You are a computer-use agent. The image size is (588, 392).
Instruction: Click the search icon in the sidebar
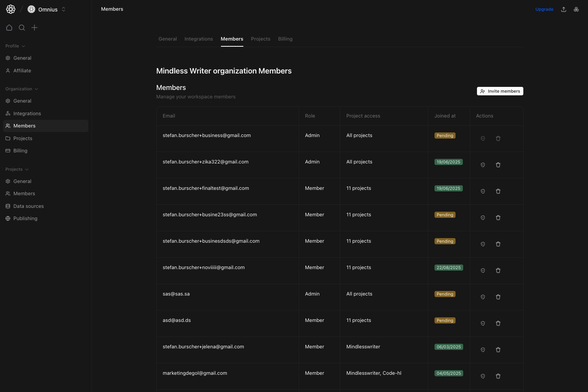pos(22,28)
